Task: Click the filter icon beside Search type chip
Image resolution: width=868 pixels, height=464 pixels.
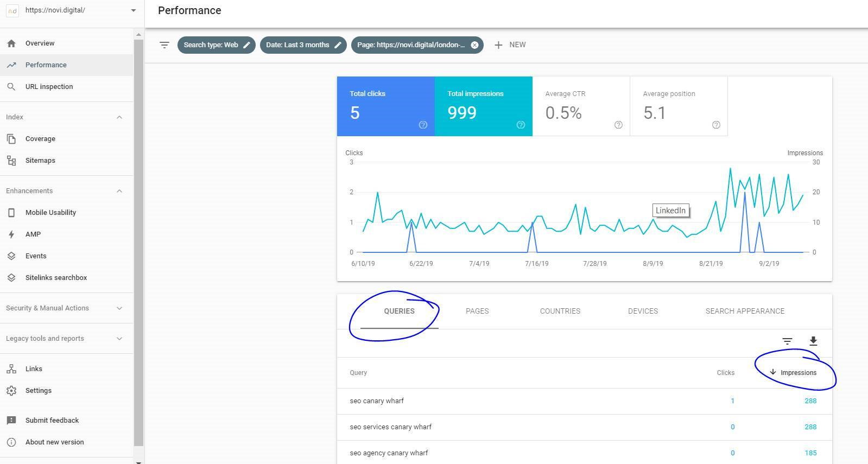Action: [164, 45]
